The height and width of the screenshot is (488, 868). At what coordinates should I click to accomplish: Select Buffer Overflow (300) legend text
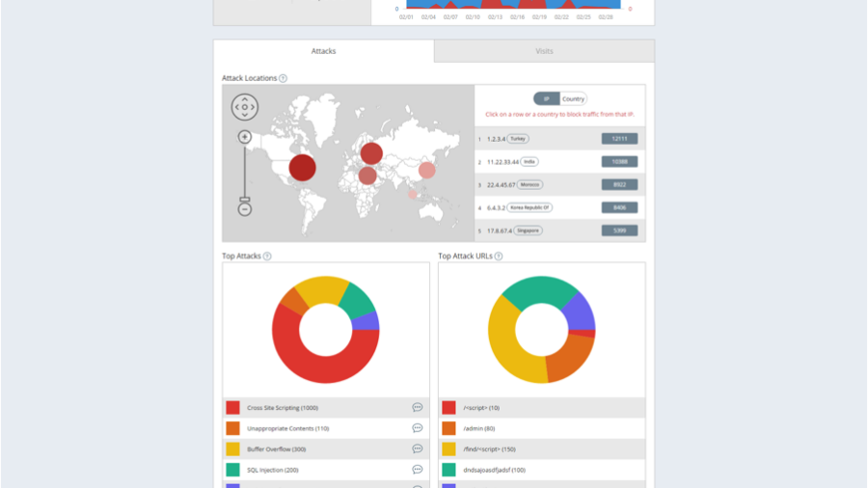tap(276, 449)
